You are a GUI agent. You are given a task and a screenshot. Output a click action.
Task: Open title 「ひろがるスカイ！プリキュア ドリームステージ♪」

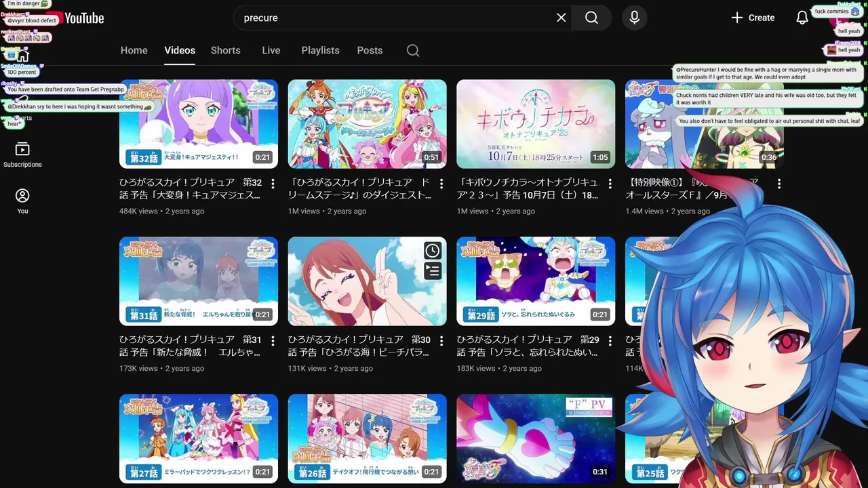[x=359, y=189]
